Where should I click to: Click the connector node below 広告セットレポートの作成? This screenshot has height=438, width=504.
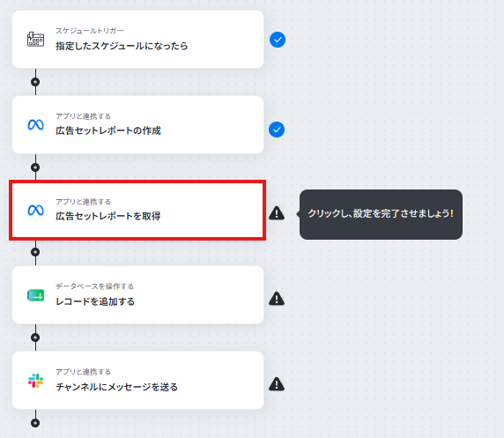click(x=35, y=167)
